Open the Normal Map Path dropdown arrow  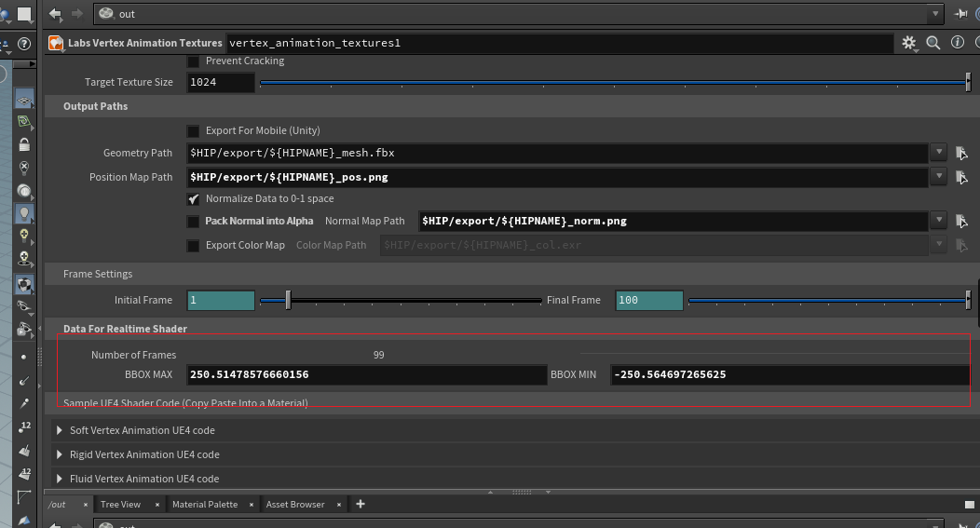tap(939, 221)
